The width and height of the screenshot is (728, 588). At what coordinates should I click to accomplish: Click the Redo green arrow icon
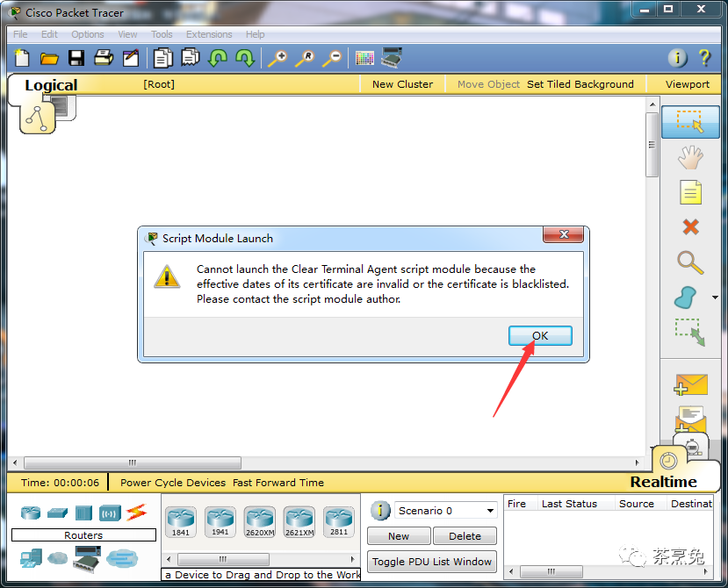[x=245, y=59]
